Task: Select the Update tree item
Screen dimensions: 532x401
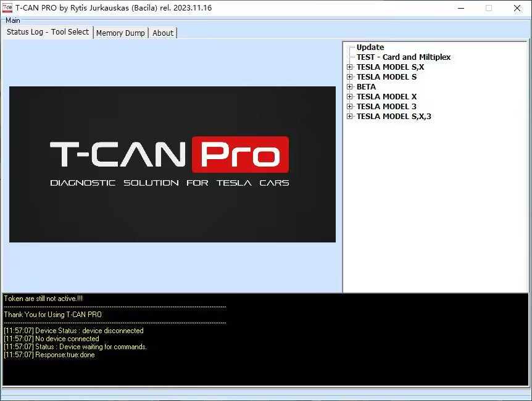Action: pos(370,47)
